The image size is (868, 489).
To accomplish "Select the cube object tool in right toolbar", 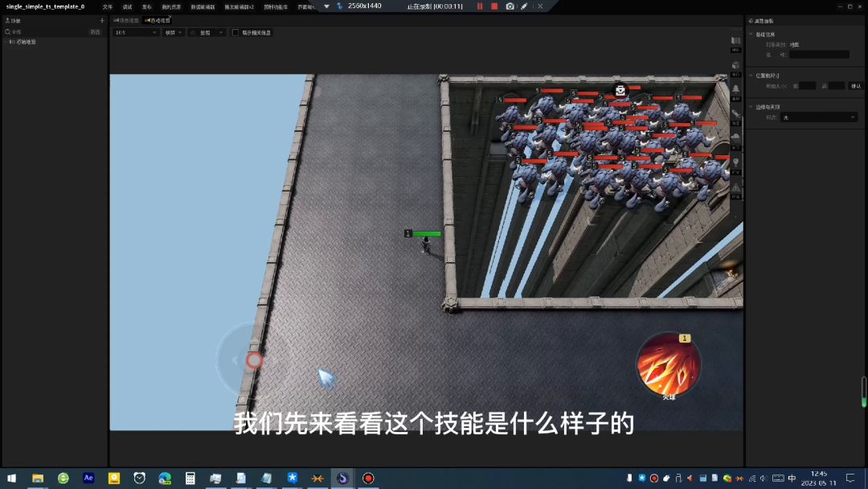I will click(x=735, y=66).
